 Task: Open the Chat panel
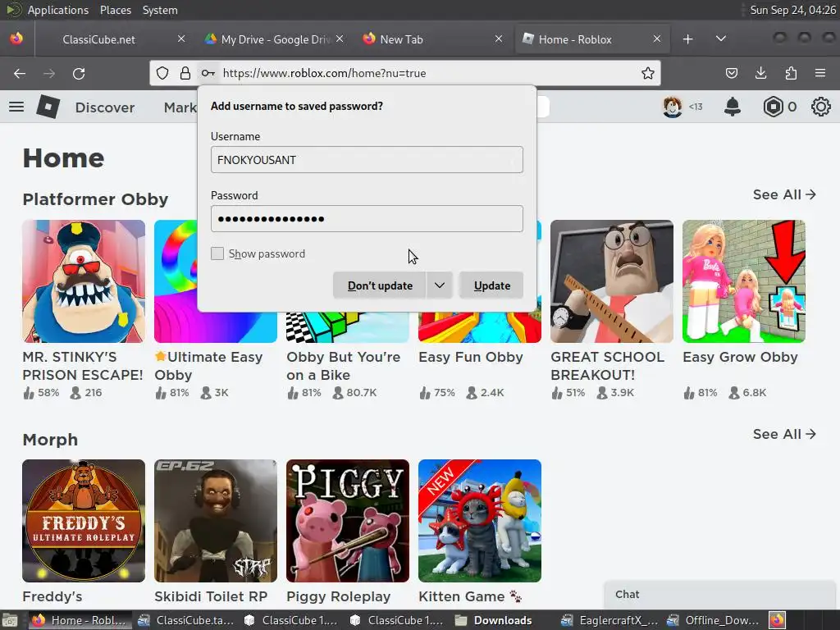(722, 595)
